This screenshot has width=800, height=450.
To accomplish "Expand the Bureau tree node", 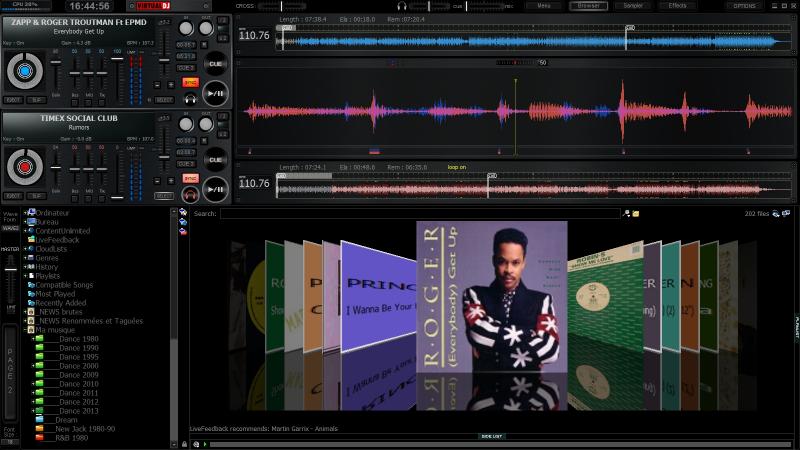I will (25, 222).
